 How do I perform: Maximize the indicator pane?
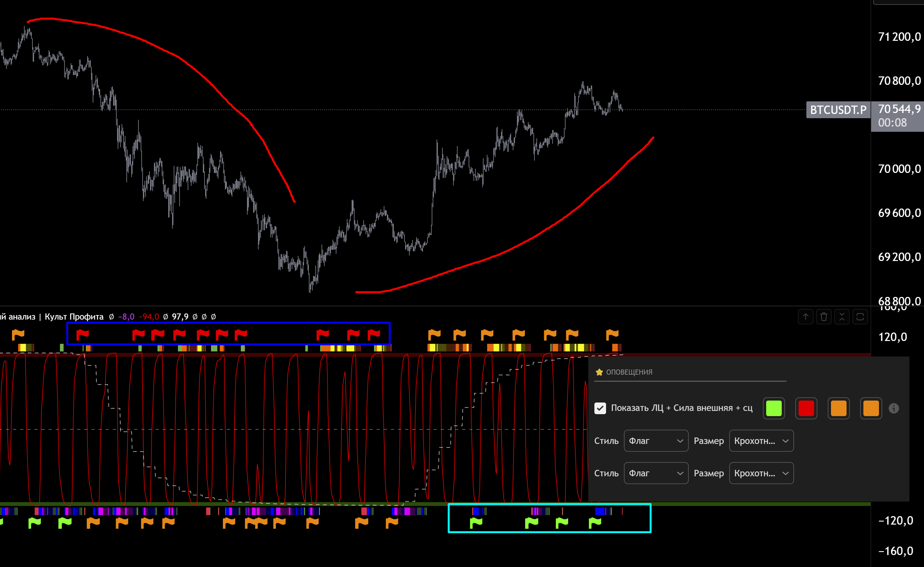coord(860,317)
